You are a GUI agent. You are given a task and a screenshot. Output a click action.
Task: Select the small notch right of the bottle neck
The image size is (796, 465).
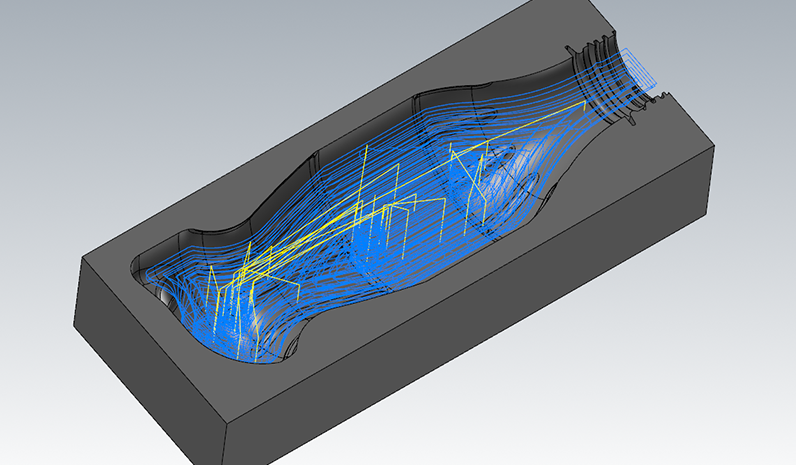658,98
